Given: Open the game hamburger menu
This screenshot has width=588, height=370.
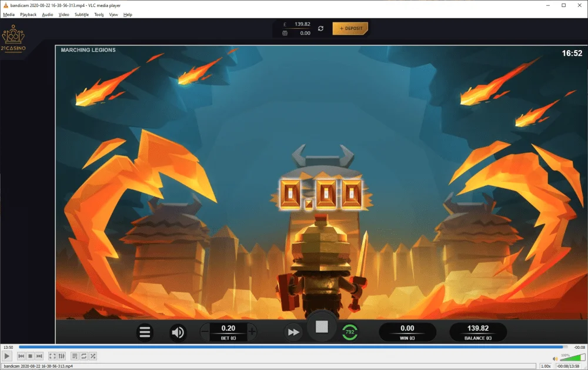Looking at the screenshot, I should 145,332.
